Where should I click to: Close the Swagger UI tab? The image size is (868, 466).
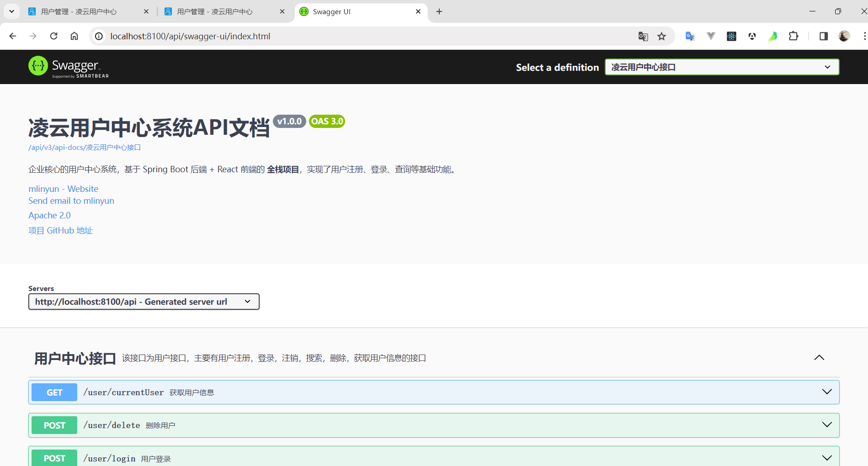(x=418, y=11)
